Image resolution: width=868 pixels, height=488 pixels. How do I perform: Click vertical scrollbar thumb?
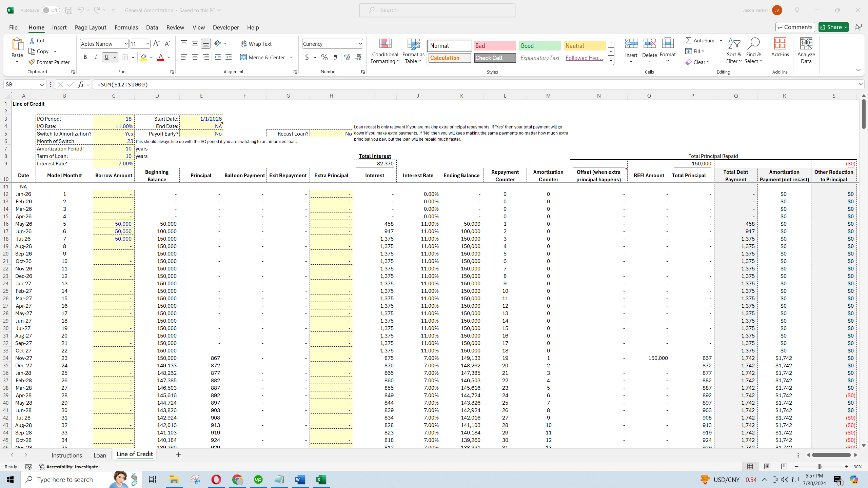tap(863, 114)
